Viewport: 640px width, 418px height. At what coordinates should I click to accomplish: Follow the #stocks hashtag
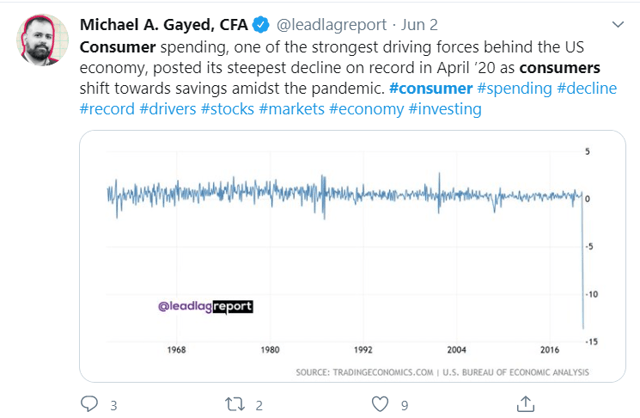point(227,109)
